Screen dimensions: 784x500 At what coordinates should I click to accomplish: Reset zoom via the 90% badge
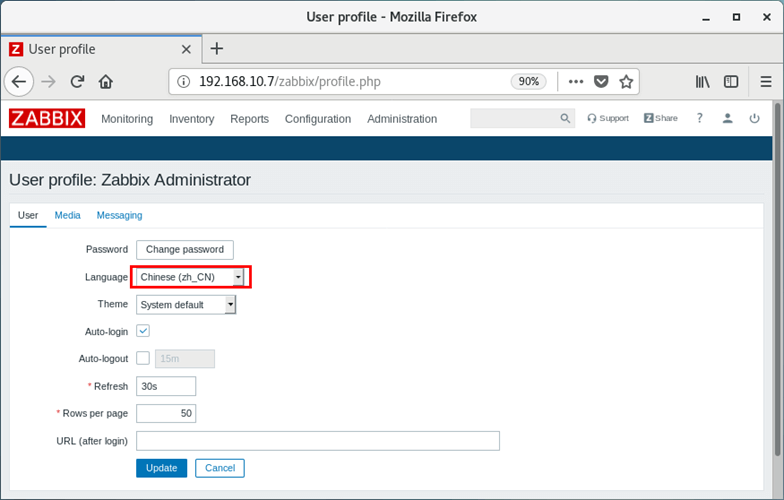tap(528, 82)
